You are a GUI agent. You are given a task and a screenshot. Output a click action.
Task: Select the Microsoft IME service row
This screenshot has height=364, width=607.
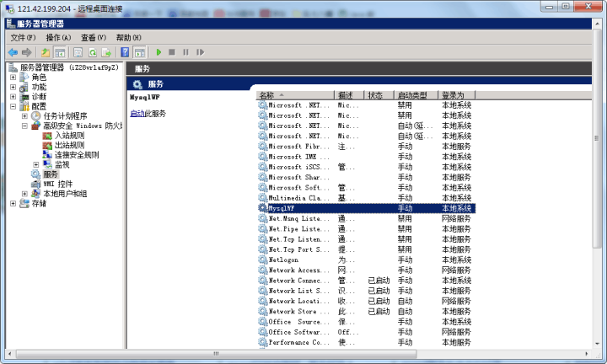coord(366,157)
